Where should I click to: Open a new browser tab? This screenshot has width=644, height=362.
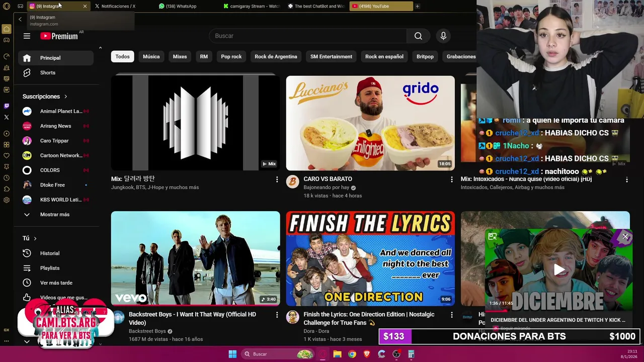tap(417, 6)
